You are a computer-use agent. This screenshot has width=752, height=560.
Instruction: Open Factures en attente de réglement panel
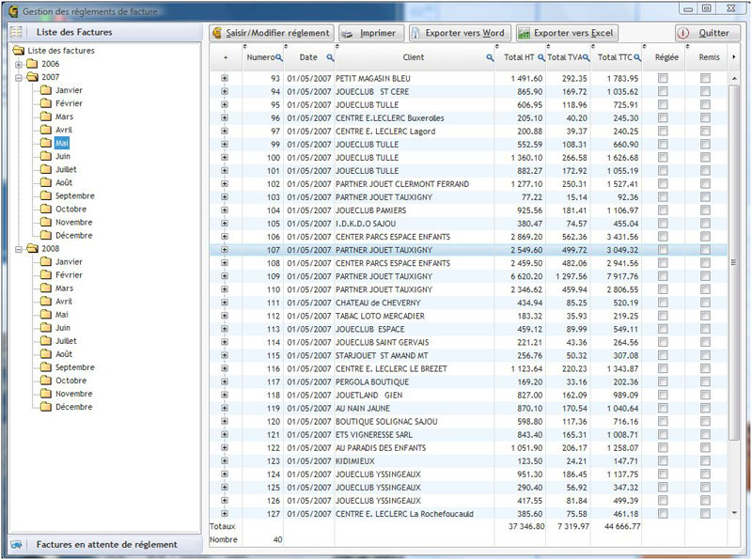(105, 545)
